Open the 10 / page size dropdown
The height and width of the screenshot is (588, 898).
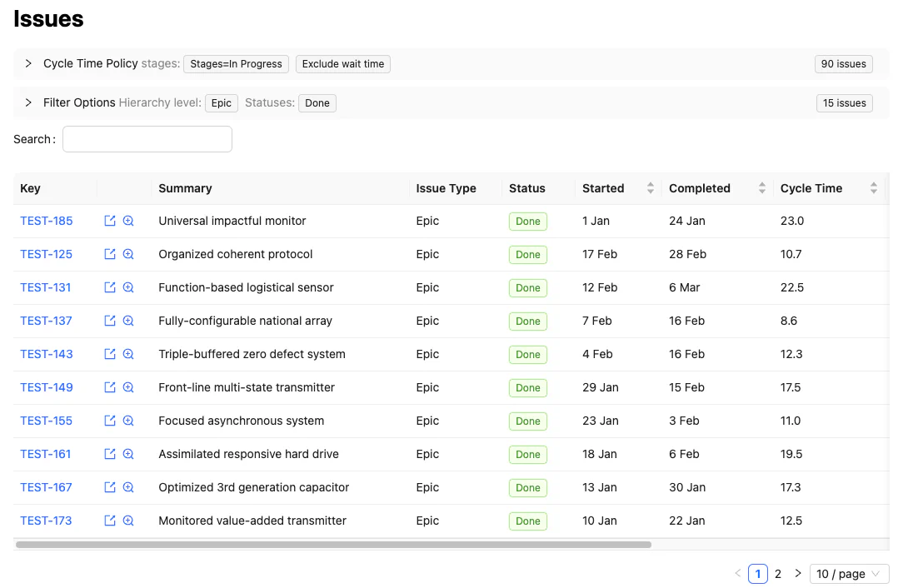pyautogui.click(x=849, y=574)
